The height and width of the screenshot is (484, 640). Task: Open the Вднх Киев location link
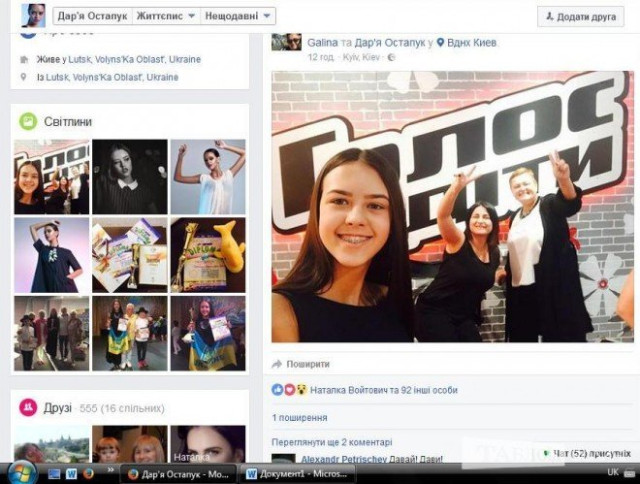[472, 43]
